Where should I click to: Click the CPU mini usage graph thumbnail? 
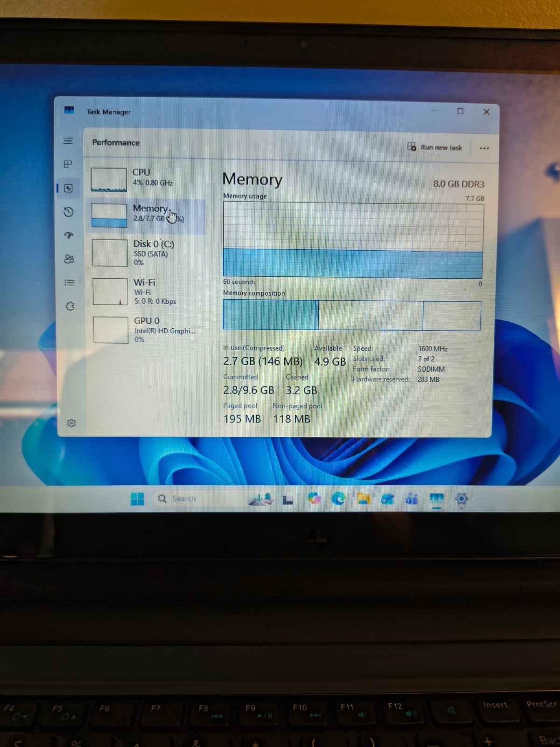[109, 180]
